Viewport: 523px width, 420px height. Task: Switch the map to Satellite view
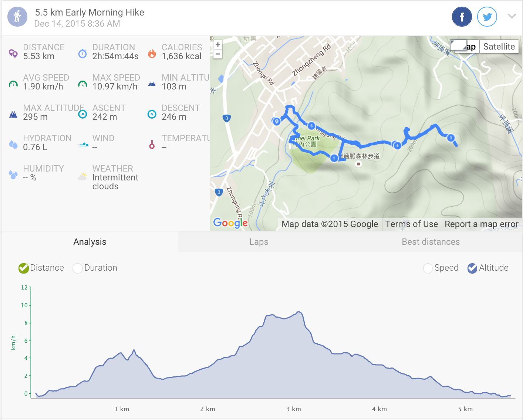tap(499, 47)
